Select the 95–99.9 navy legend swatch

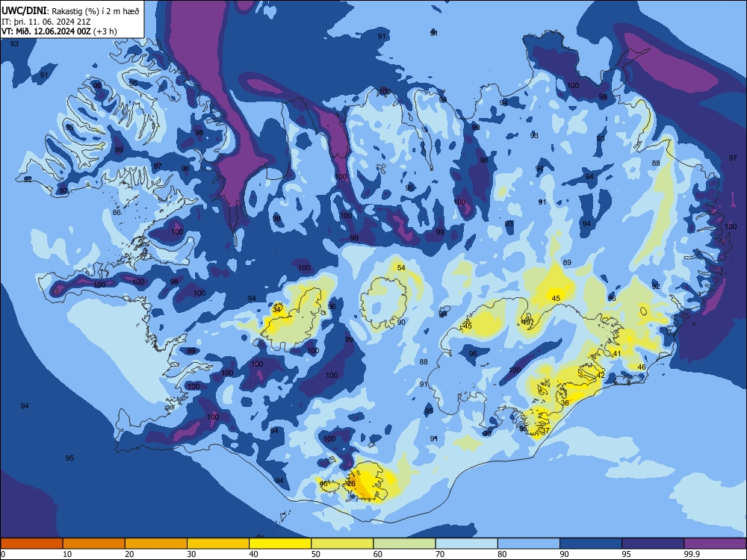[x=653, y=544]
